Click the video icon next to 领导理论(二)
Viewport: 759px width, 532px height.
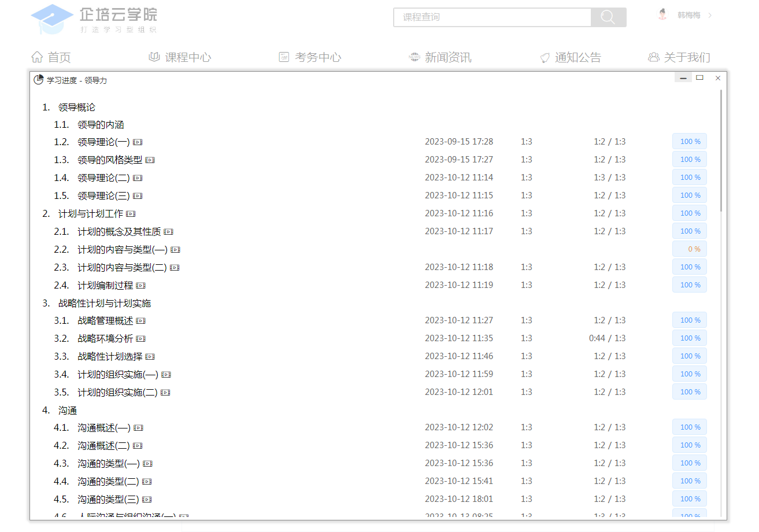tap(138, 178)
